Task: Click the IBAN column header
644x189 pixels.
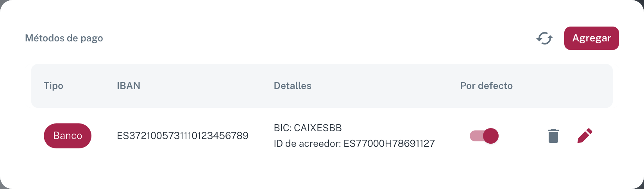Action: point(129,86)
